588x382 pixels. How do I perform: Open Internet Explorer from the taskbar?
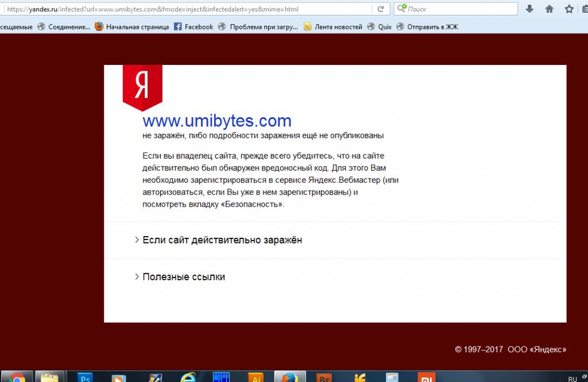pyautogui.click(x=188, y=377)
